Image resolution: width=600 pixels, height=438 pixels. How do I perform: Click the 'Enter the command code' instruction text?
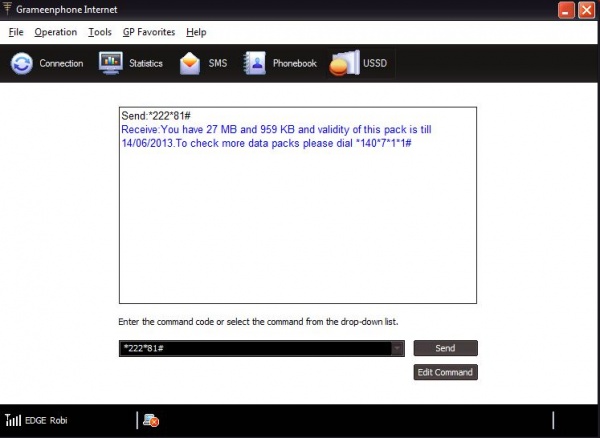[258, 322]
